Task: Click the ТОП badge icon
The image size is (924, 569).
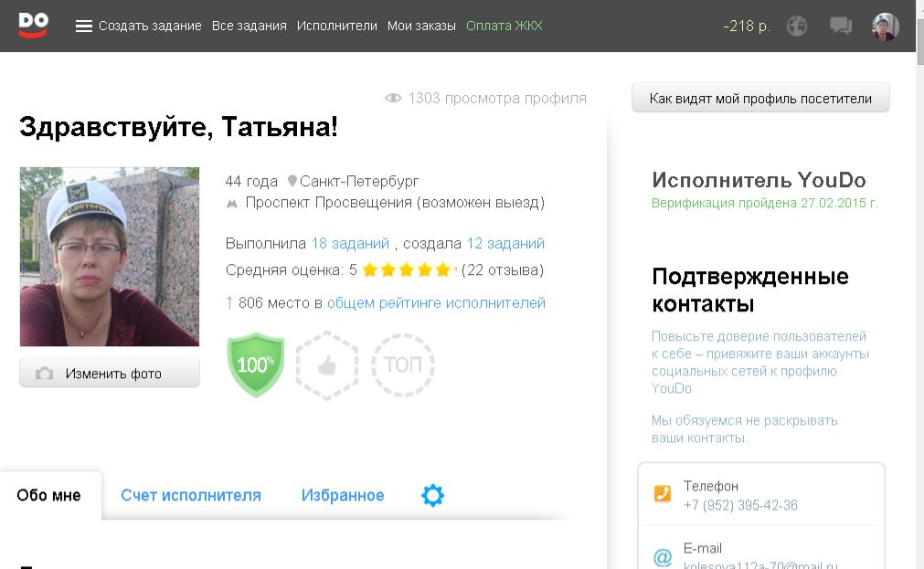Action: (402, 365)
